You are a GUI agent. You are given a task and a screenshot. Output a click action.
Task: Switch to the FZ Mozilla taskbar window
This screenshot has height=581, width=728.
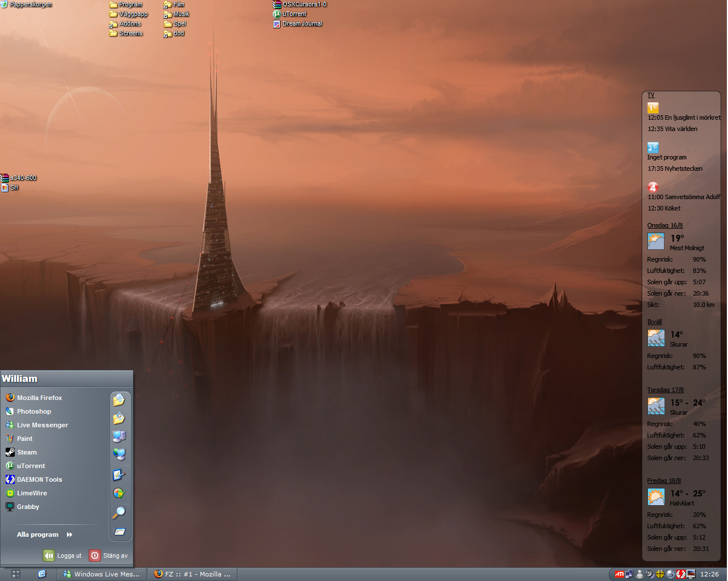click(193, 574)
